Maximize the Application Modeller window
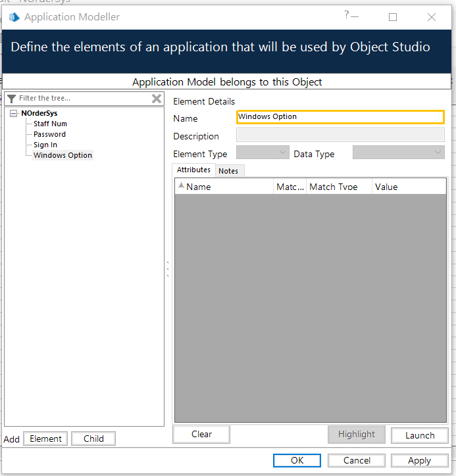 coord(393,17)
